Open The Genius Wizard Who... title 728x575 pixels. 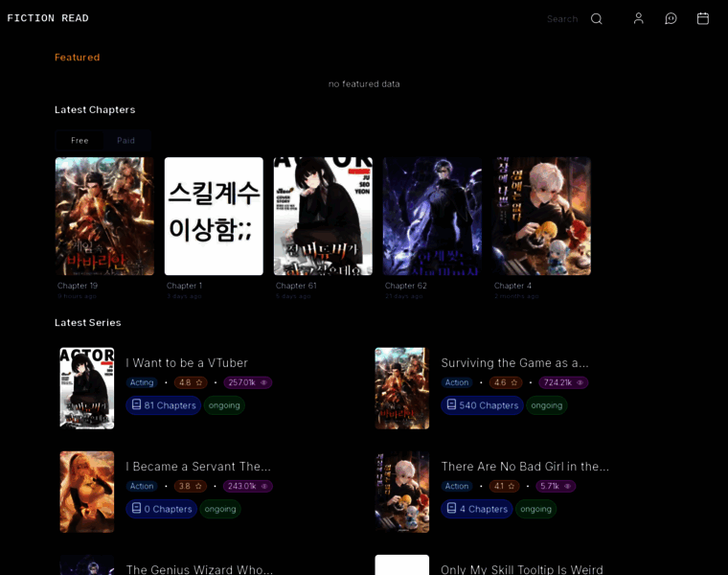click(x=199, y=569)
